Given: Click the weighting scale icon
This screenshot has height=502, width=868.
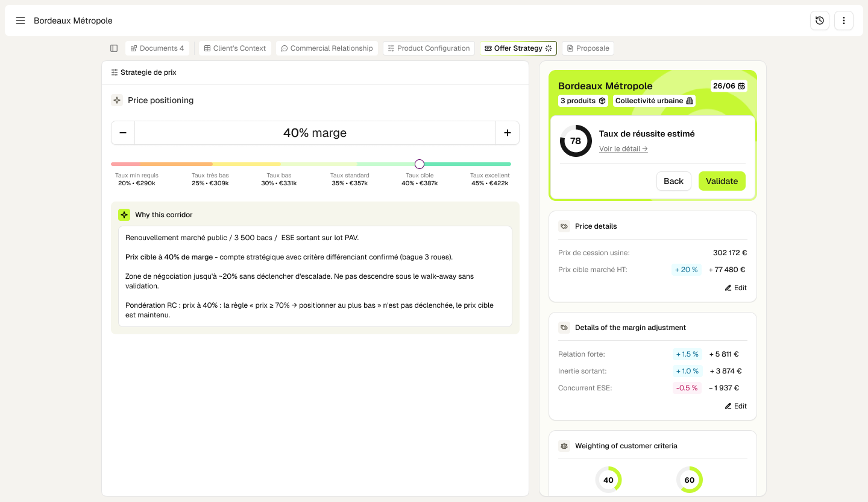Looking at the screenshot, I should 564,446.
